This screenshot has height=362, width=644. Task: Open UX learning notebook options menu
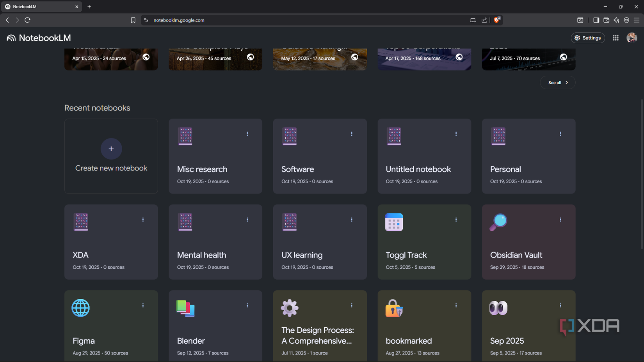pyautogui.click(x=352, y=220)
